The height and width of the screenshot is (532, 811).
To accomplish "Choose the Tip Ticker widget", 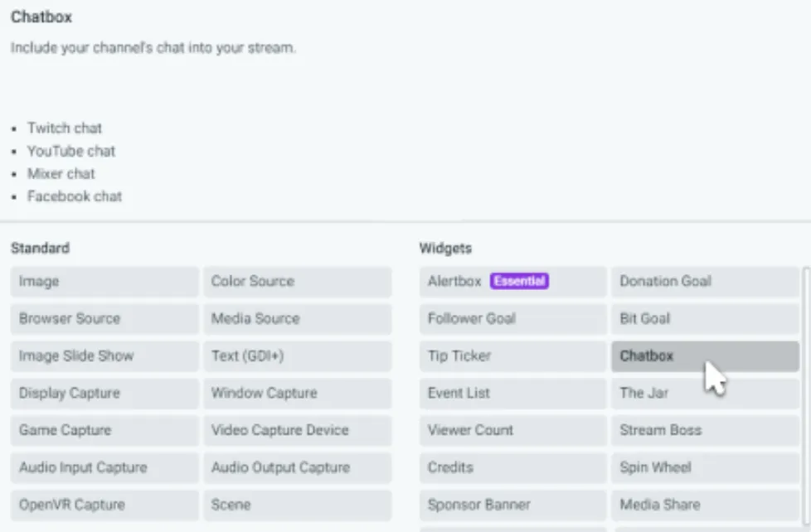I will tap(512, 356).
